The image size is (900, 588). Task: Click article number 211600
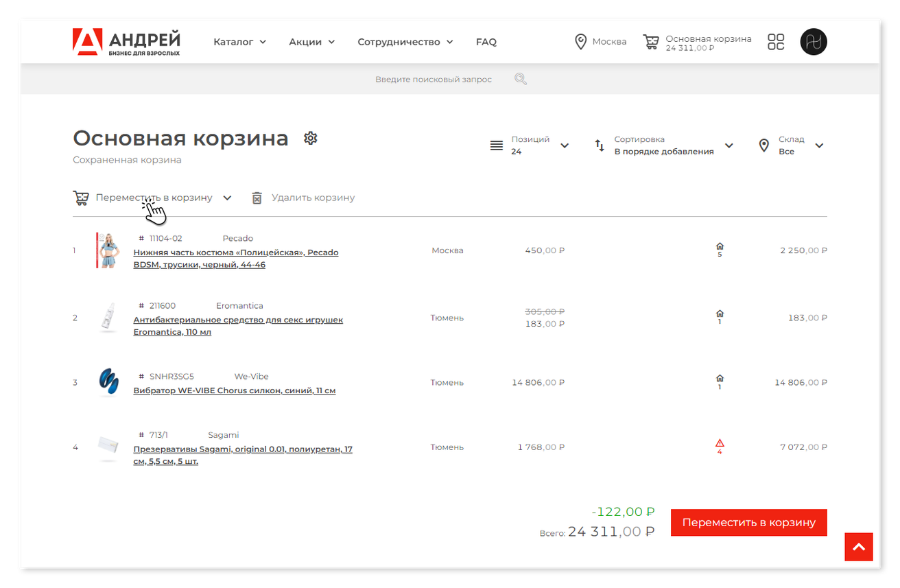click(x=163, y=306)
